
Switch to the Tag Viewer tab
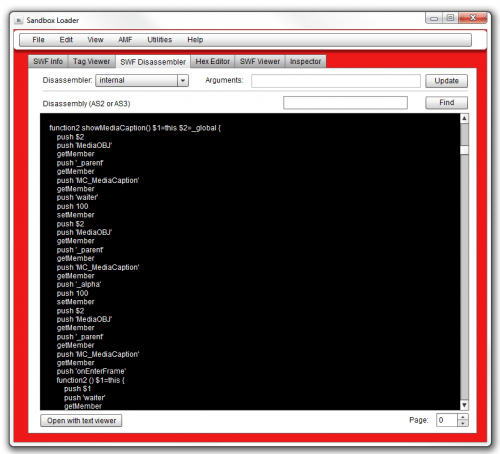coord(91,61)
